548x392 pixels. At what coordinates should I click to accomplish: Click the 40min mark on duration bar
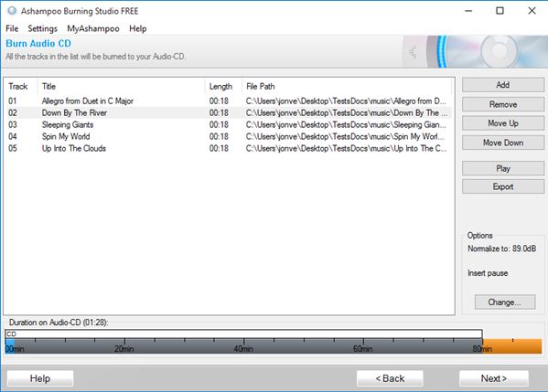243,348
